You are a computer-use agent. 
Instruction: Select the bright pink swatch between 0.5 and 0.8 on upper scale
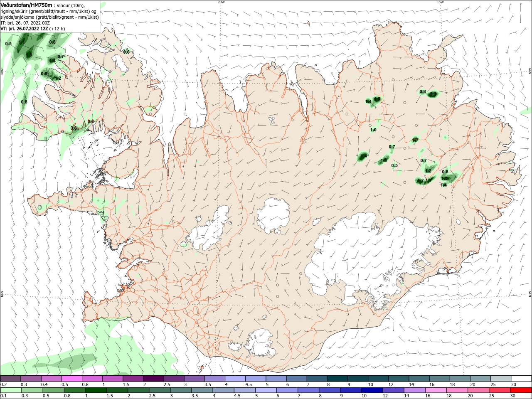point(72,379)
